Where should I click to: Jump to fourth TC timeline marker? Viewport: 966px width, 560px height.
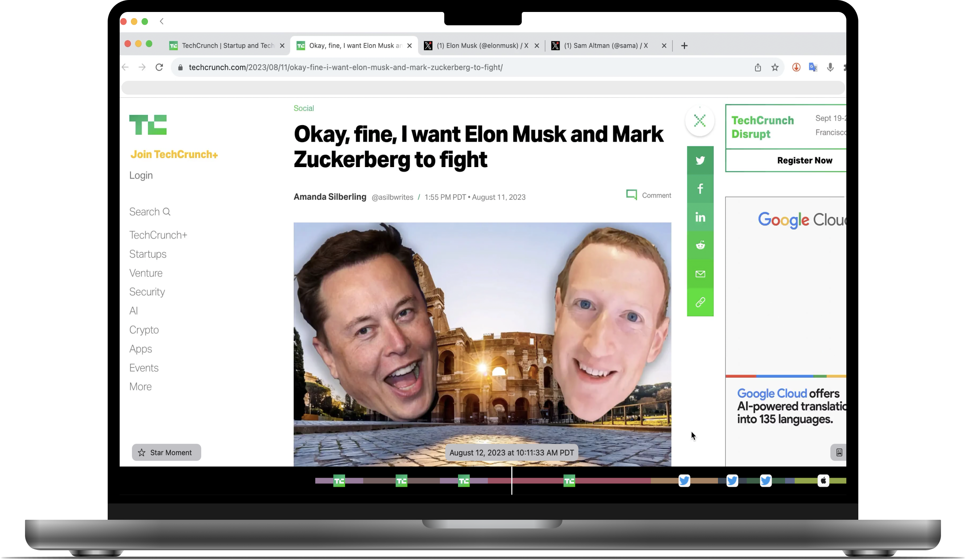pos(569,481)
